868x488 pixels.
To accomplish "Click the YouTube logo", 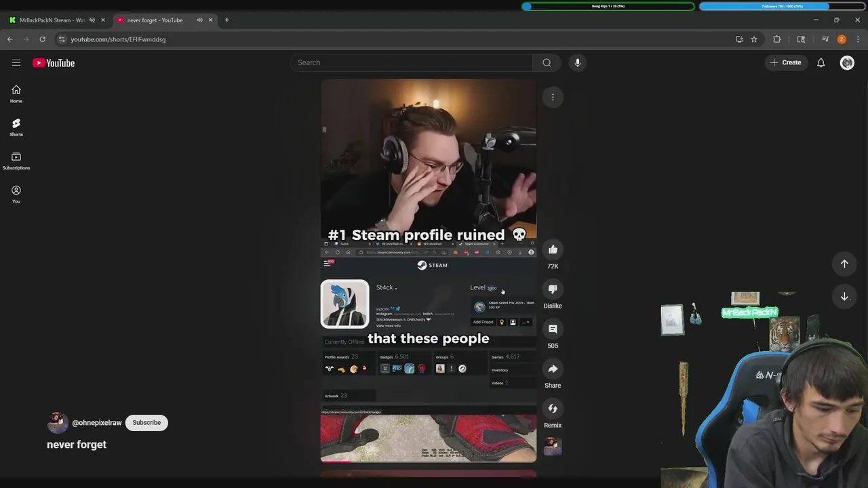I will (x=54, y=63).
